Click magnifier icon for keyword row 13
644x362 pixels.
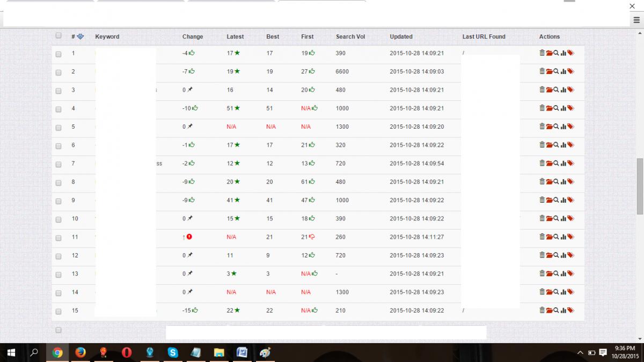(x=557, y=274)
